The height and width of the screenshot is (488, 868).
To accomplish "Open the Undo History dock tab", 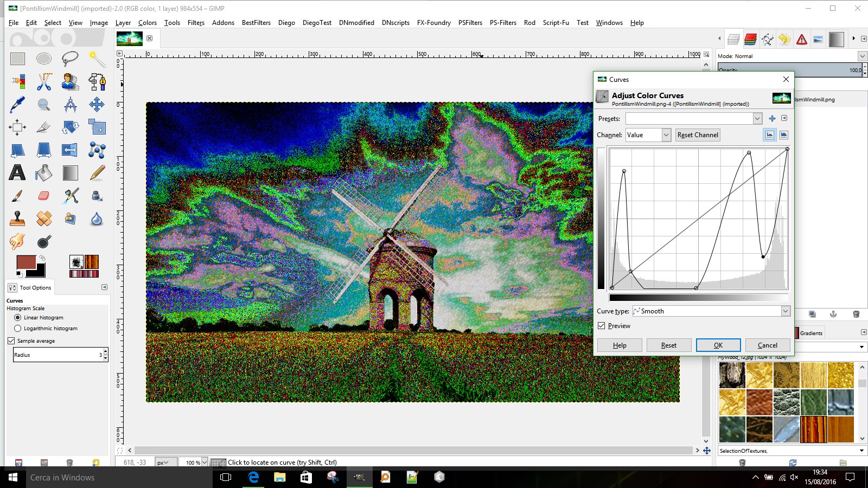I will 784,39.
